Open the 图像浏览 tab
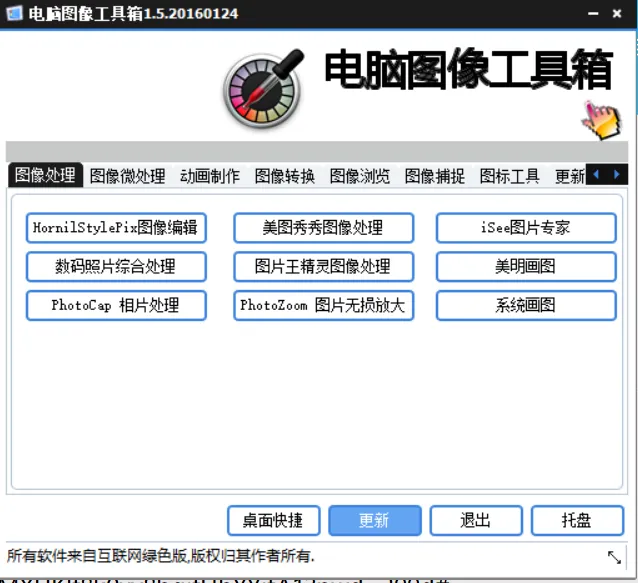This screenshot has width=638, height=583. point(360,176)
